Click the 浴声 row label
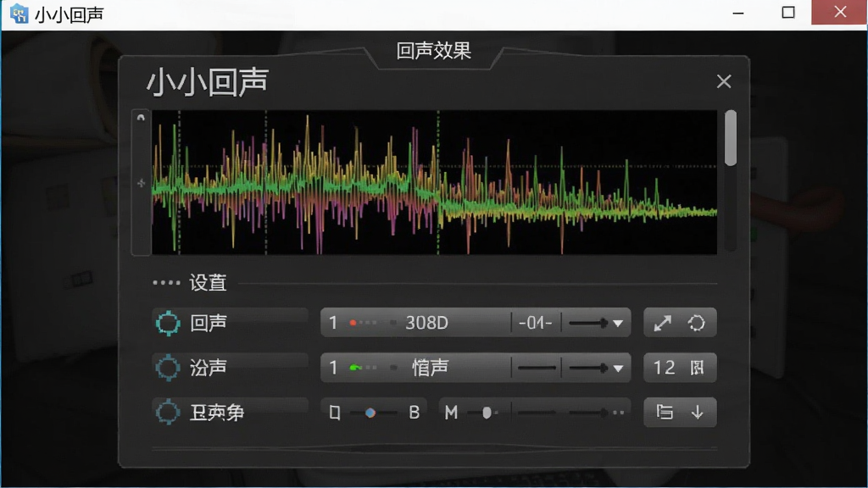This screenshot has width=868, height=488. (209, 368)
